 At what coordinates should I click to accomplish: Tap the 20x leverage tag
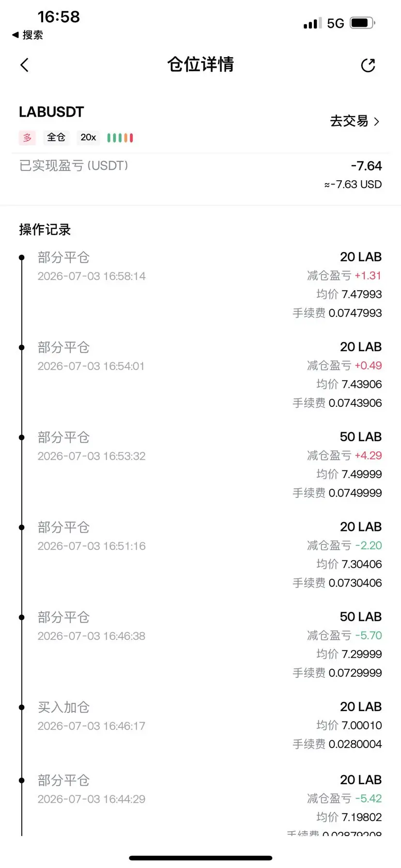click(88, 138)
